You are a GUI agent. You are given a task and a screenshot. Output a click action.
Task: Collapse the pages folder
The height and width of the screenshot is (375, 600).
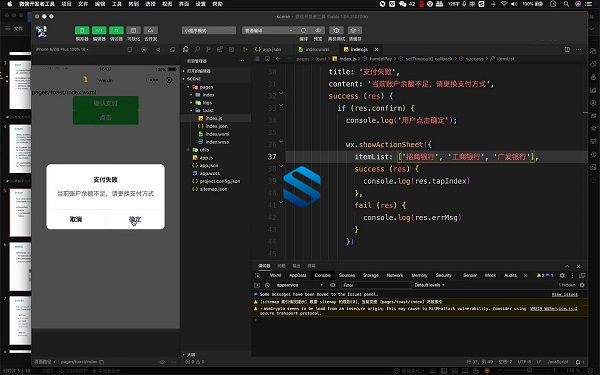click(x=216, y=87)
